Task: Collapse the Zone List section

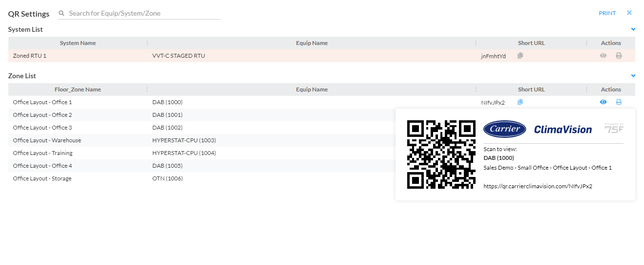Action: click(x=633, y=76)
